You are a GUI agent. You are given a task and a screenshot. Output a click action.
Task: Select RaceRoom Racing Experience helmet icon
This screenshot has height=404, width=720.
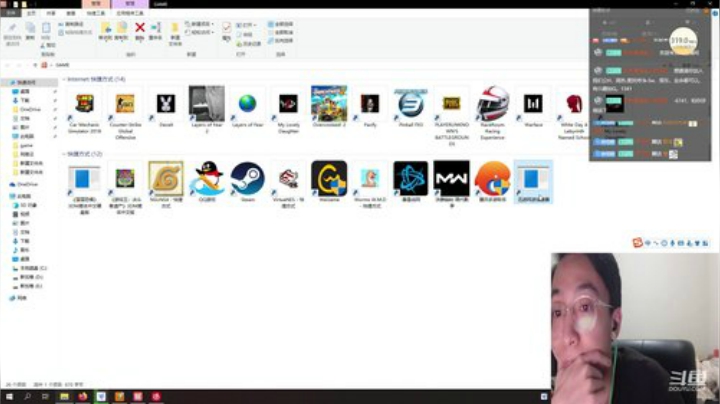point(492,113)
